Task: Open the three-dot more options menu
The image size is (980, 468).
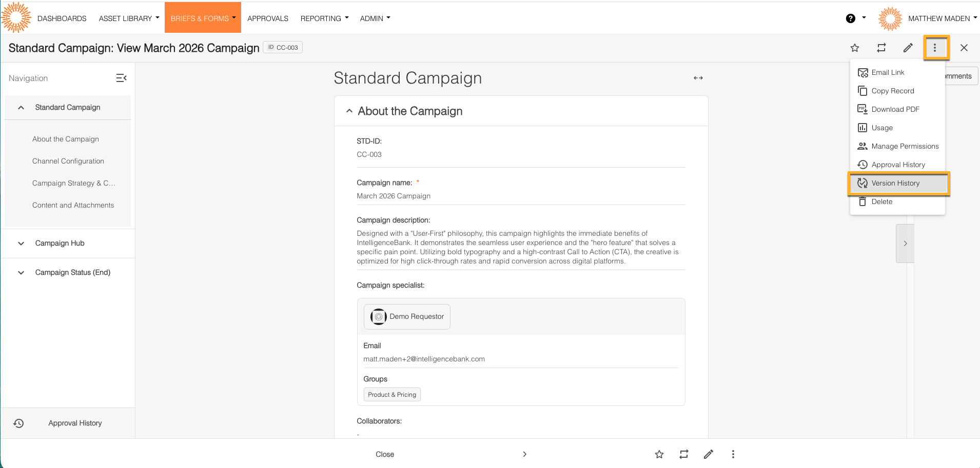Action: 934,48
